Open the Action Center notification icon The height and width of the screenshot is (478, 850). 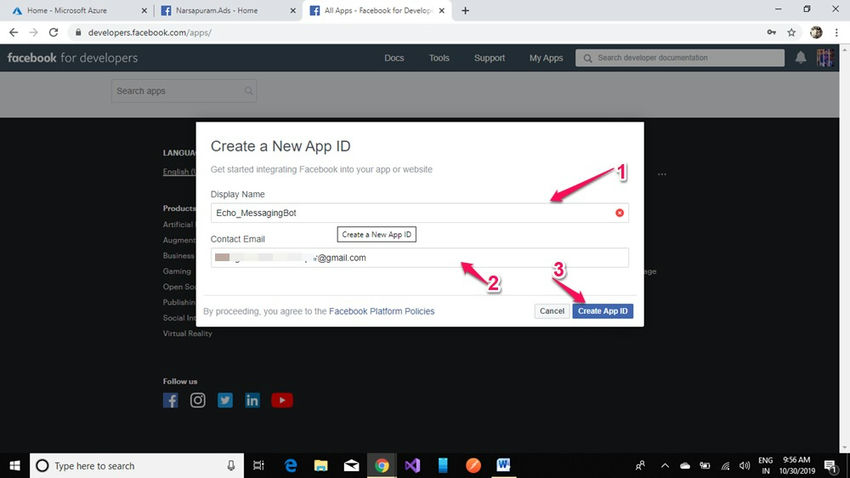tap(830, 466)
